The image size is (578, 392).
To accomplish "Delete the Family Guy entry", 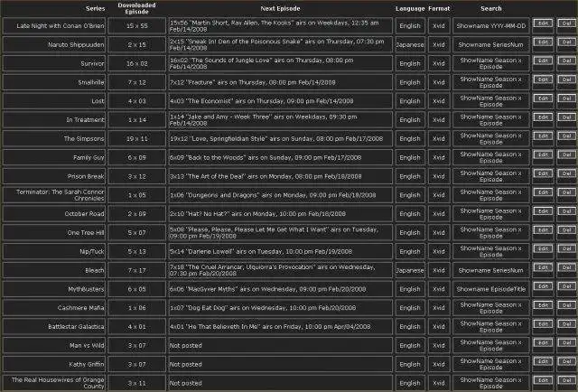I will click(x=566, y=154).
